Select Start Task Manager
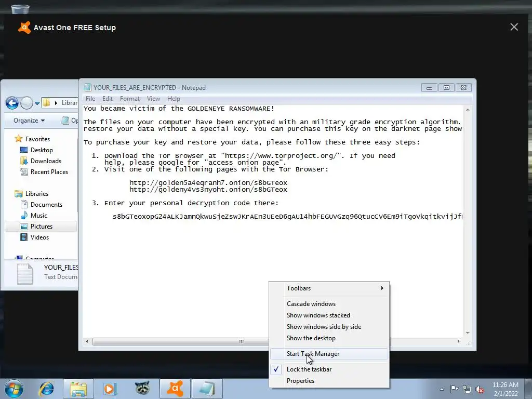 pyautogui.click(x=329, y=354)
